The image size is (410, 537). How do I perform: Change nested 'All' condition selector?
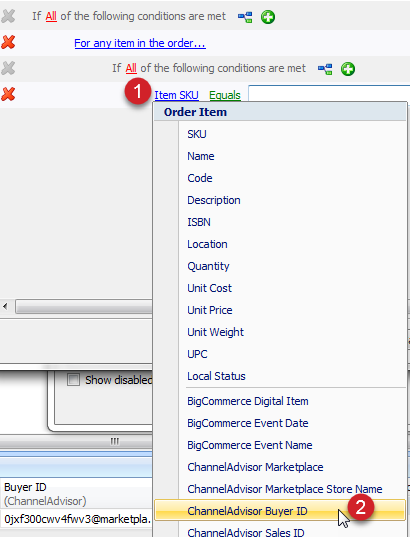pyautogui.click(x=131, y=68)
